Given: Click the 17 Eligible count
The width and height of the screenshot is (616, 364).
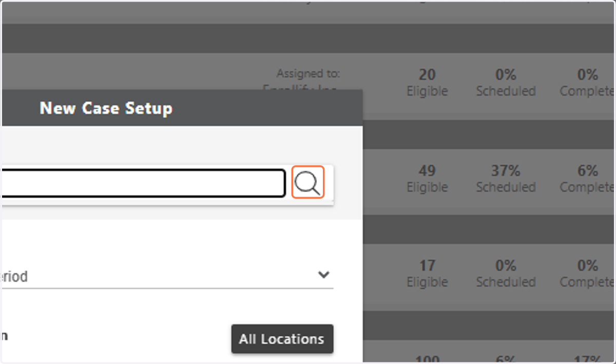Looking at the screenshot, I should (427, 274).
